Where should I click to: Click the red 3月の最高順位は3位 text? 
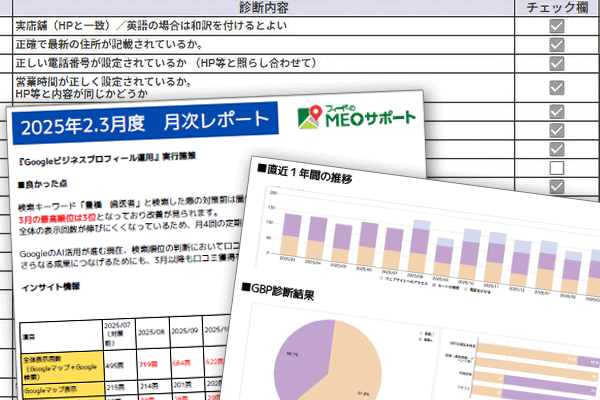pyautogui.click(x=57, y=219)
